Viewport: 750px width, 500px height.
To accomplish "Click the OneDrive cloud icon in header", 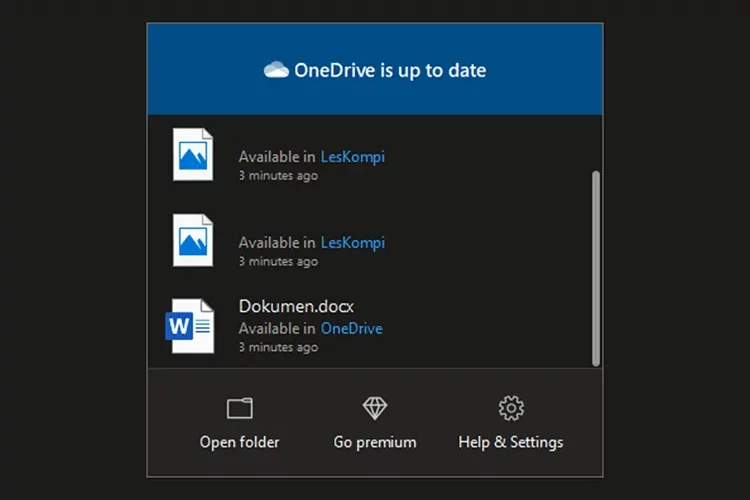I will pyautogui.click(x=276, y=70).
